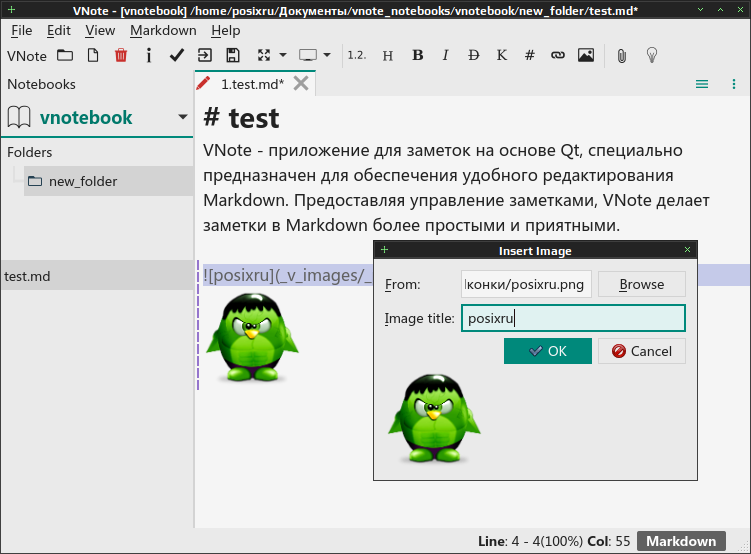The width and height of the screenshot is (751, 554).
Task: Open the expand mode dropdown arrow
Action: [283, 56]
